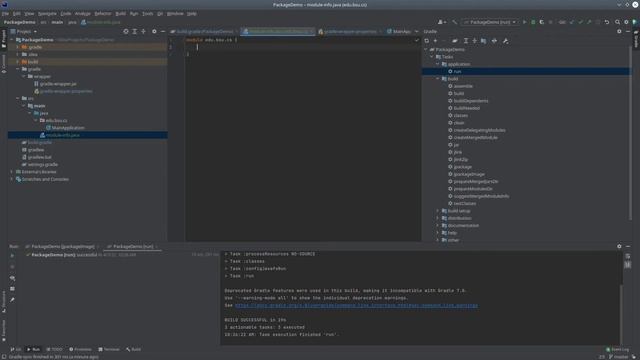Open the File menu

5,13
